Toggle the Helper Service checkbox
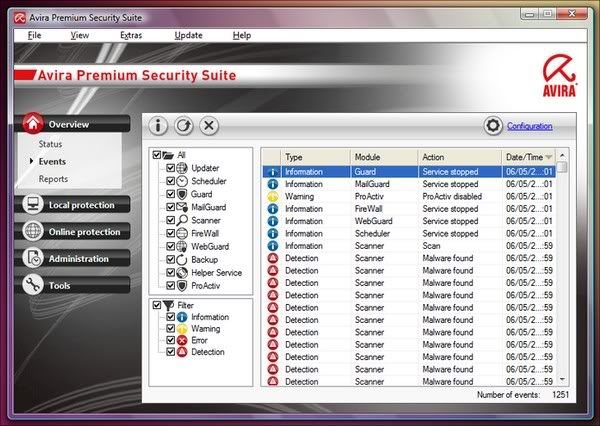Screen dimensions: 600x426 click(171, 273)
